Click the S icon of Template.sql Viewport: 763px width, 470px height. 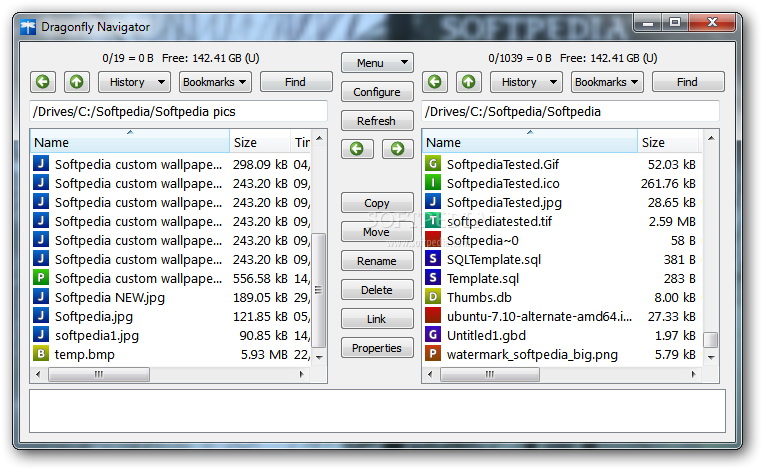click(433, 278)
